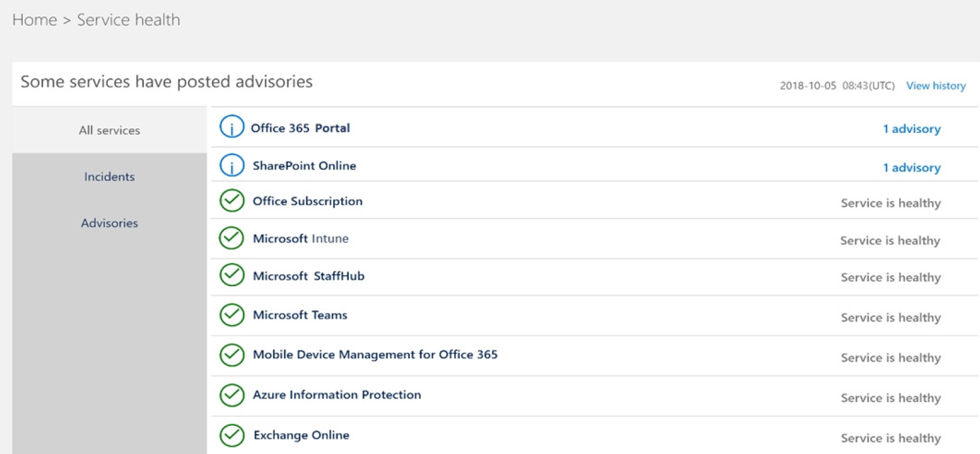Click the SharePoint Online info icon
This screenshot has width=980, height=454.
point(232,165)
